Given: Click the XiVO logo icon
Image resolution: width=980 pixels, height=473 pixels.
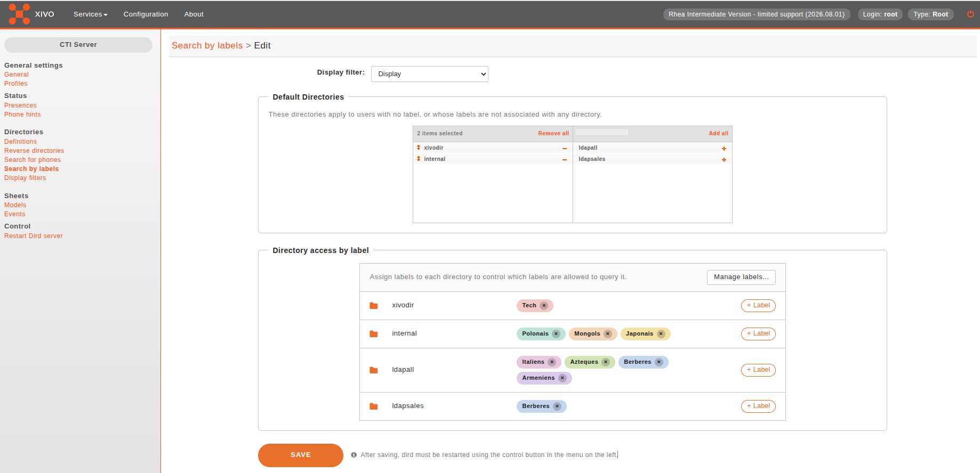Looking at the screenshot, I should pos(19,14).
